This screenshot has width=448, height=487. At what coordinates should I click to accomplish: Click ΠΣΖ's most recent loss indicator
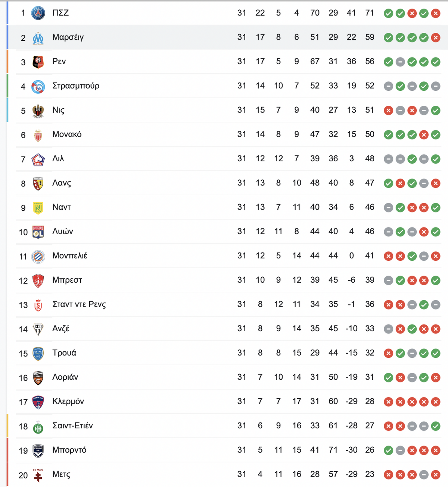(x=435, y=13)
